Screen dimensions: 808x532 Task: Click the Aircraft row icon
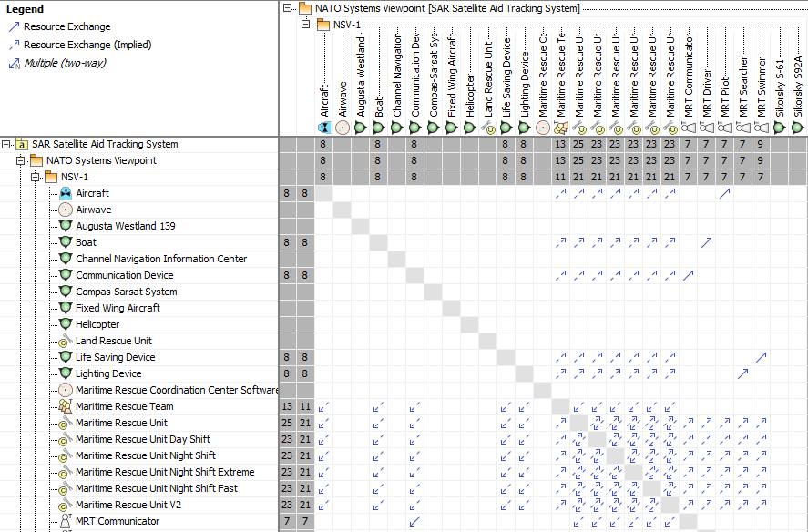(66, 193)
